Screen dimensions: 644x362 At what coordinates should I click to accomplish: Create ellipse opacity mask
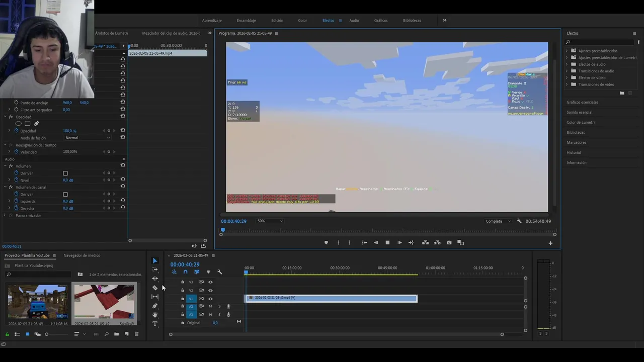pyautogui.click(x=19, y=124)
